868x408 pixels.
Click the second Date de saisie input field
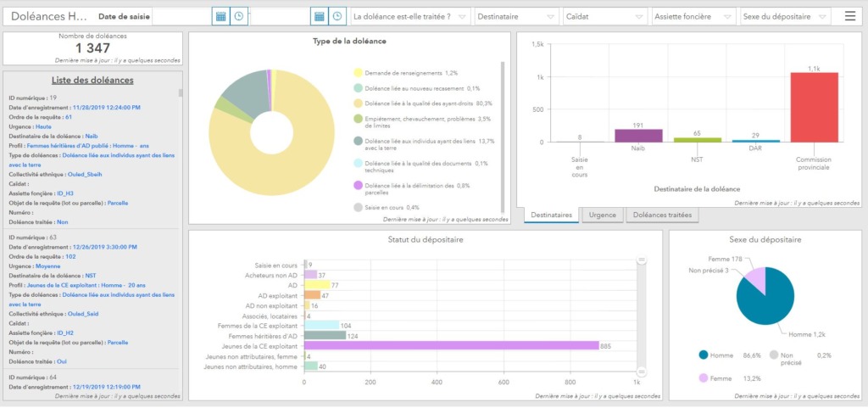click(280, 17)
